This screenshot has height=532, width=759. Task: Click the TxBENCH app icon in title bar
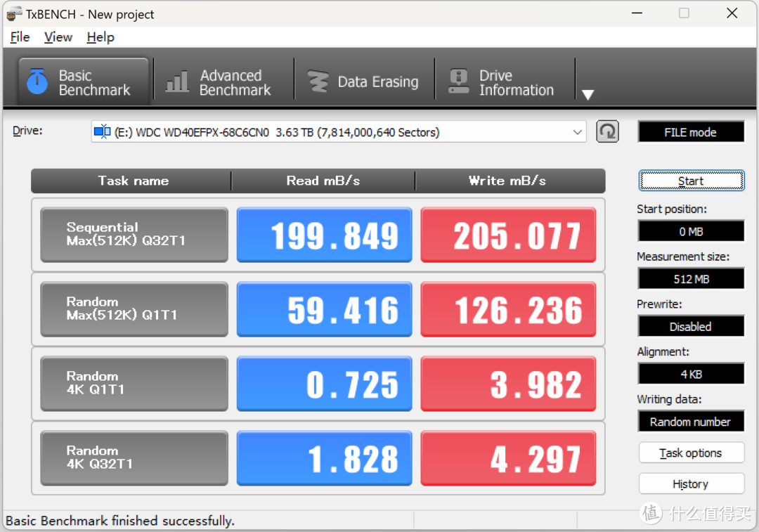pos(13,14)
